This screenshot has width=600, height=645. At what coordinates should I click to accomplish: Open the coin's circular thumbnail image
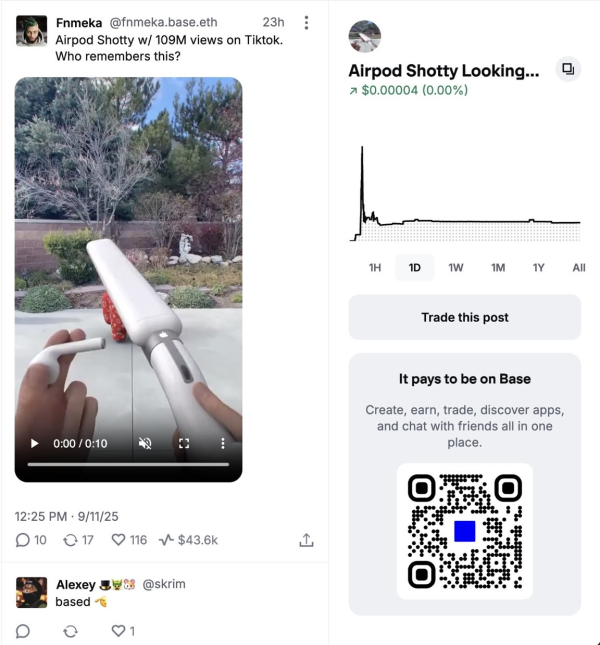(364, 37)
